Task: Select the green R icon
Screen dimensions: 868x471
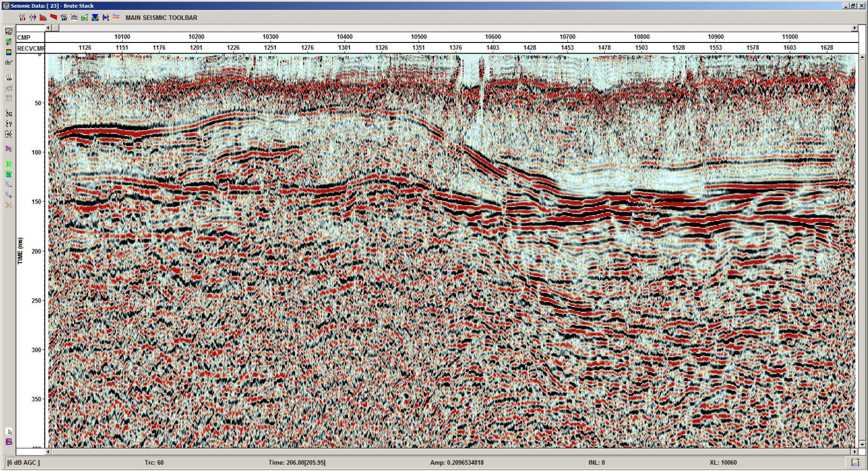Action: (9, 164)
